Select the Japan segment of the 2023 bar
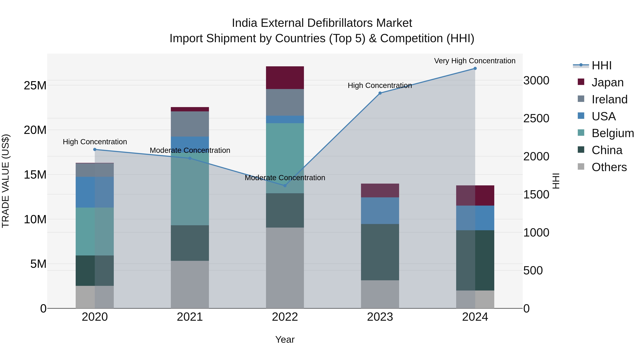The image size is (644, 362). 380,191
